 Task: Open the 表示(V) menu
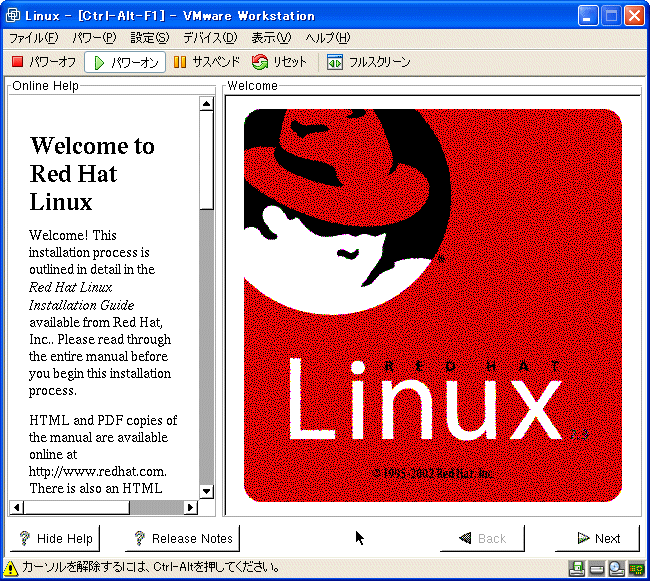tap(272, 38)
